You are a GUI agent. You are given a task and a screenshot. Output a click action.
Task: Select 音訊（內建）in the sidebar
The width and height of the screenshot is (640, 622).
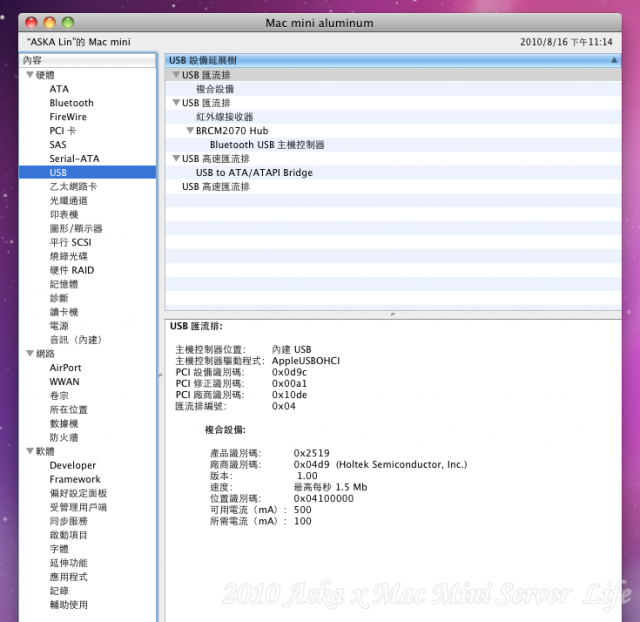coord(76,340)
